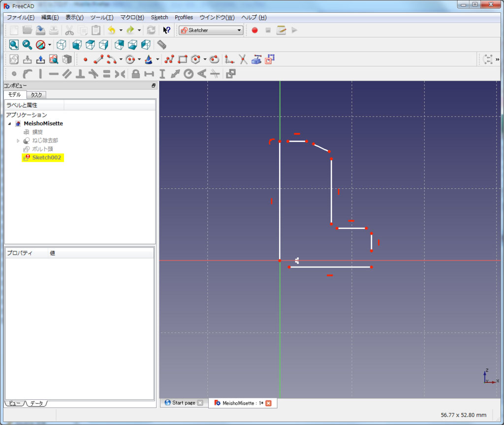Switch to the タスク tab
The image size is (504, 425).
(x=36, y=95)
